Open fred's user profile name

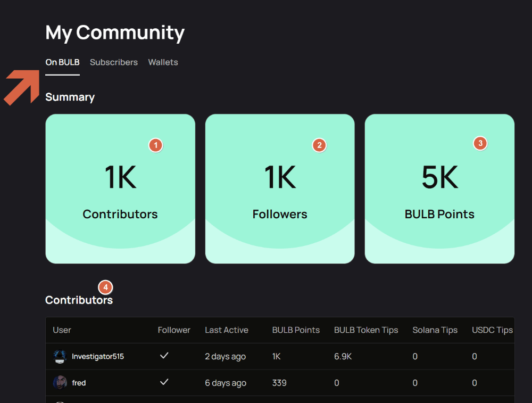click(79, 383)
